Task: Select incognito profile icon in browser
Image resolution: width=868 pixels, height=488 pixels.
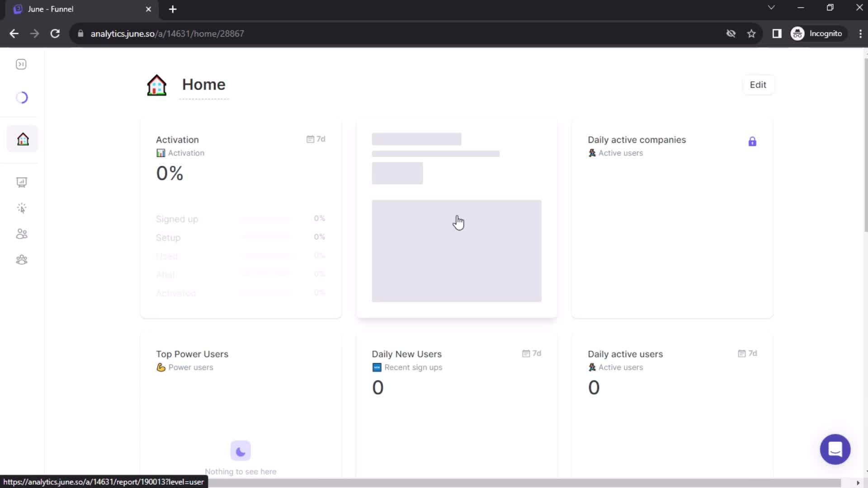Action: 798,33
